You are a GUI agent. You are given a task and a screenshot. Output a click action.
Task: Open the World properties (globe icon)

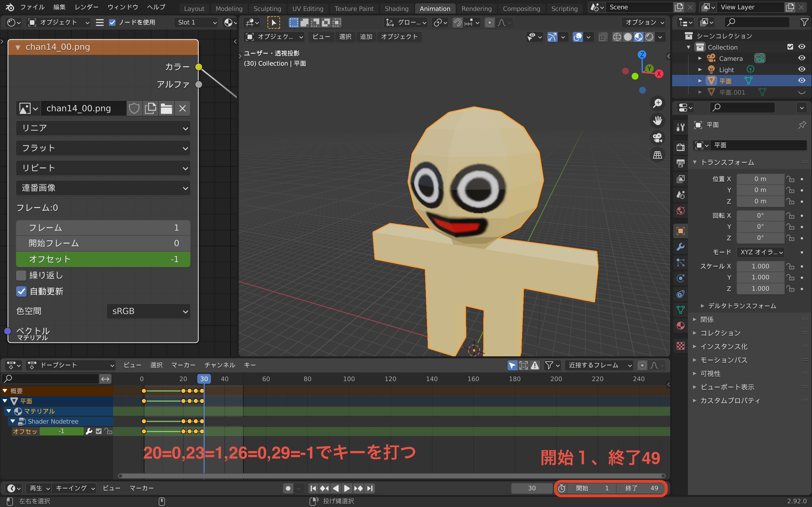click(680, 211)
